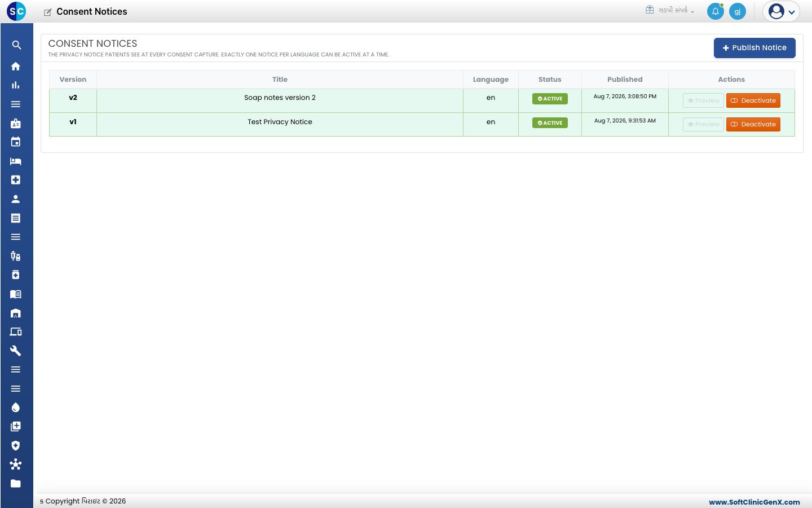Click Publish Notice button
Screen dimensions: 812x508
point(754,48)
